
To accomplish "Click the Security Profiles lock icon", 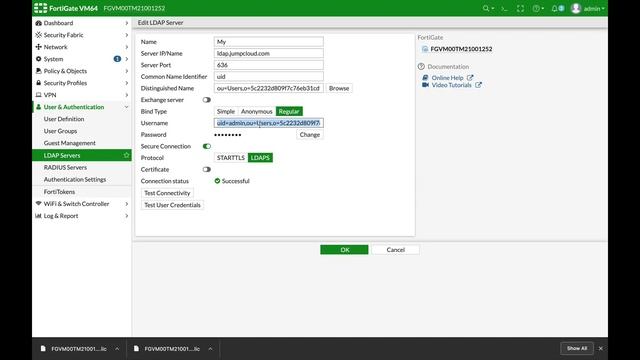I will [x=38, y=83].
